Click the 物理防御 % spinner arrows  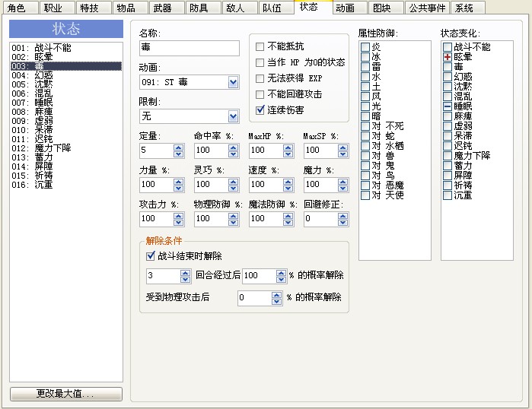pos(233,219)
